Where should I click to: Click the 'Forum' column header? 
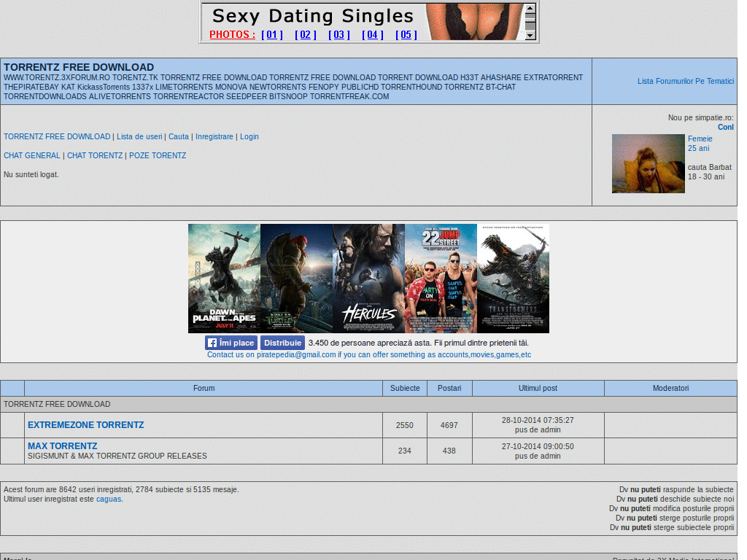click(x=204, y=388)
